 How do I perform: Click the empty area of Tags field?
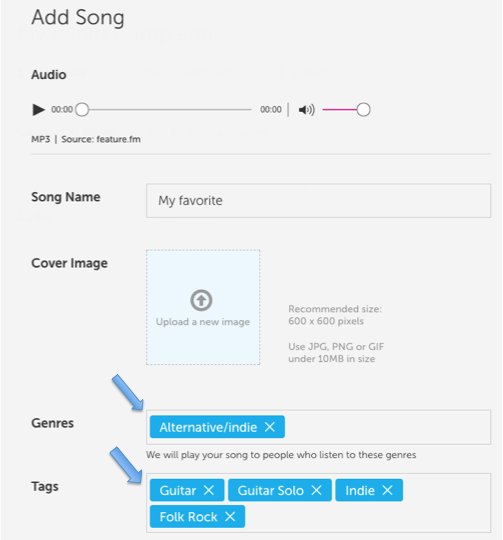tap(367, 516)
